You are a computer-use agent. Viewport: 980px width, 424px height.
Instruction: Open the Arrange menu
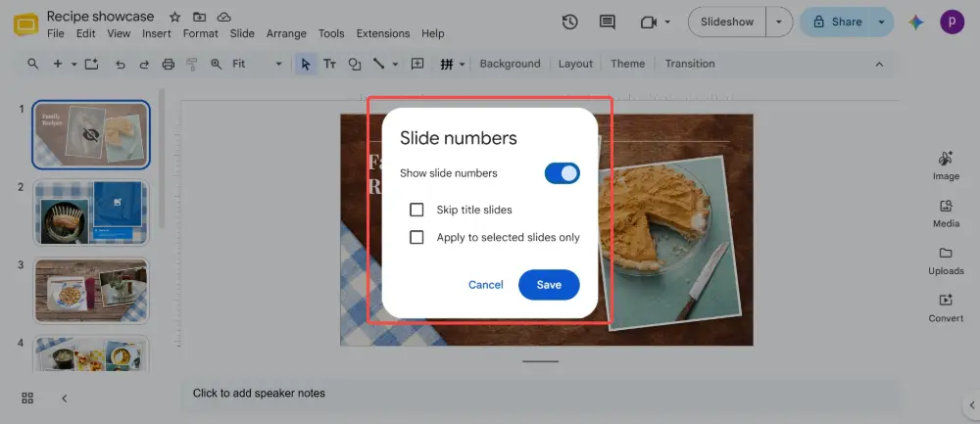(x=286, y=33)
